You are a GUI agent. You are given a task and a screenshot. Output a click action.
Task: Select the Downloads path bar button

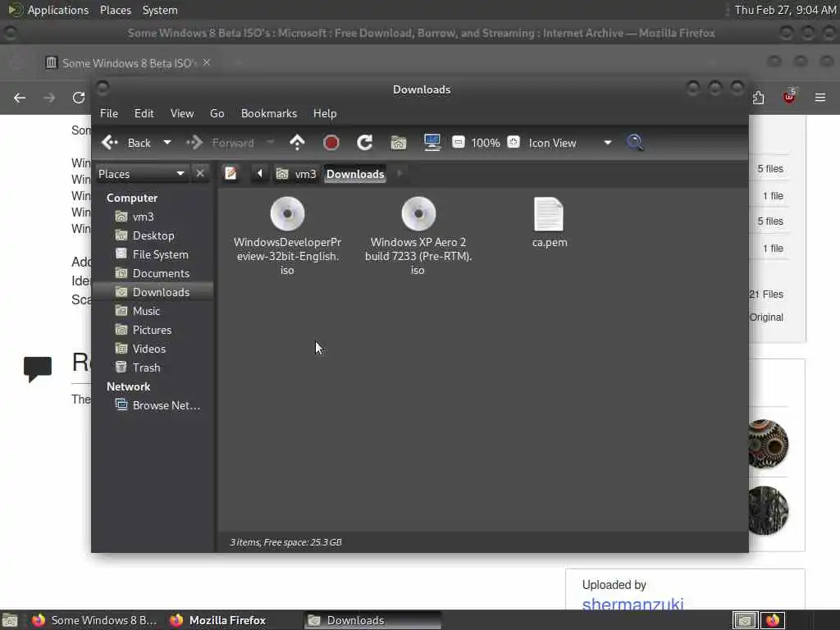tap(355, 174)
